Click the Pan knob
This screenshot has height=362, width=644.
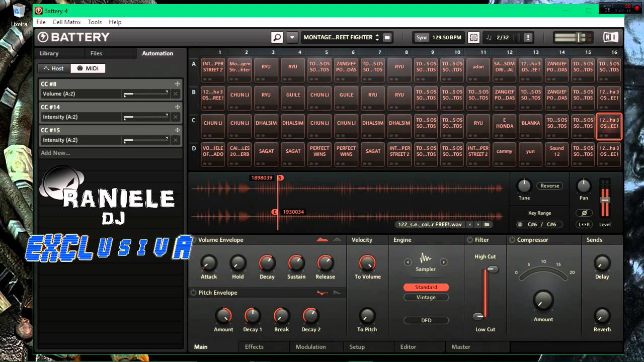[584, 186]
